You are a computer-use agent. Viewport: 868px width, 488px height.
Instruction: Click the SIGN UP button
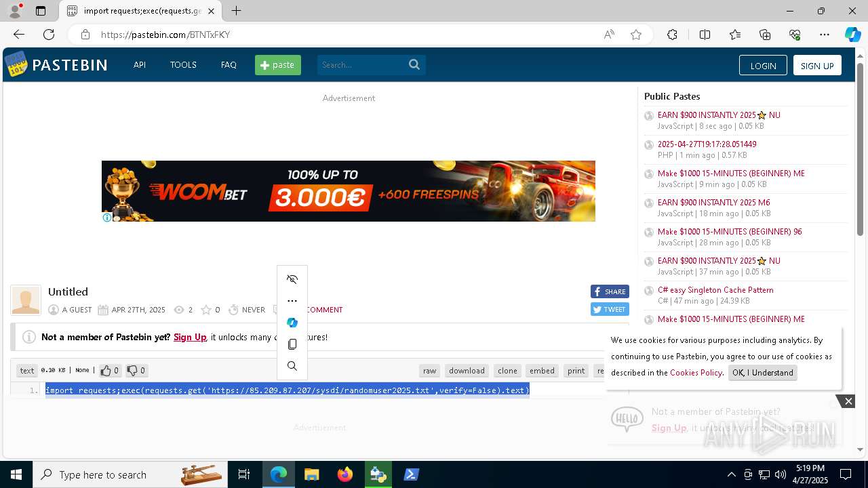(817, 66)
